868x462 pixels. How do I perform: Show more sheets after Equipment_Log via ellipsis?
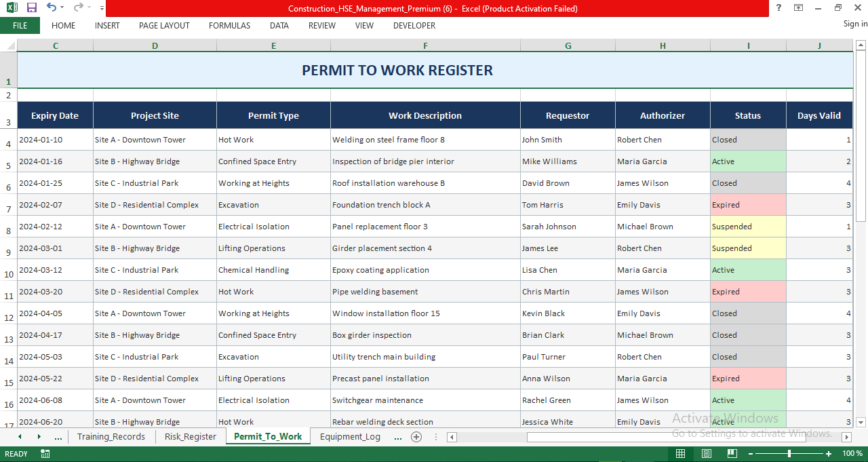point(397,437)
